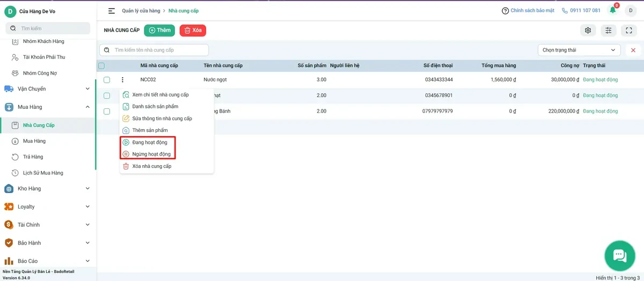Click the 1,560,000 ₫ purchase total cell
This screenshot has width=644, height=281.
(x=503, y=80)
